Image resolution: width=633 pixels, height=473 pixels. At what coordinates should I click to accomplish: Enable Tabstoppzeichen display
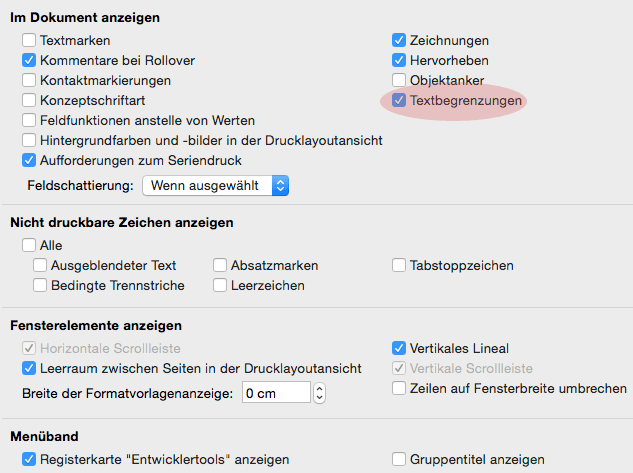[399, 266]
